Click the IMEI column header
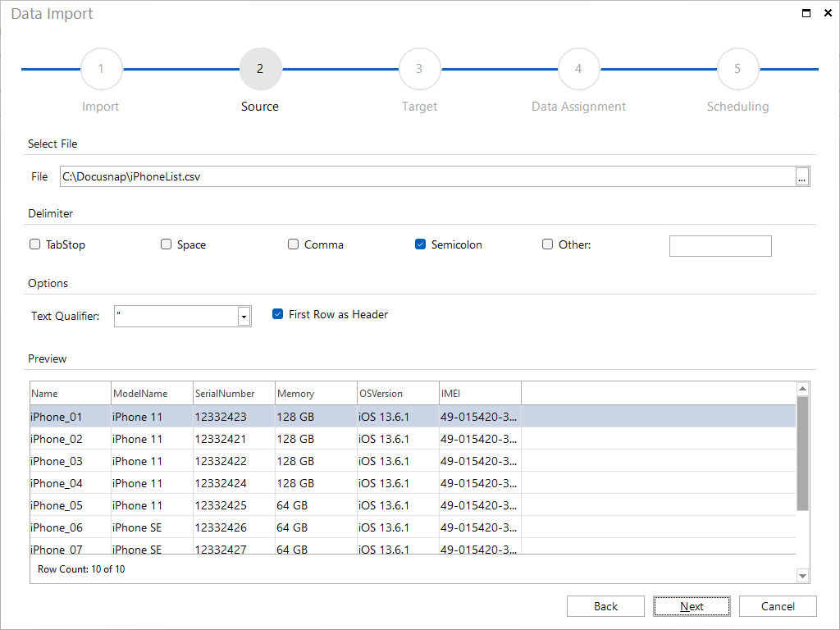This screenshot has height=630, width=840. 480,393
